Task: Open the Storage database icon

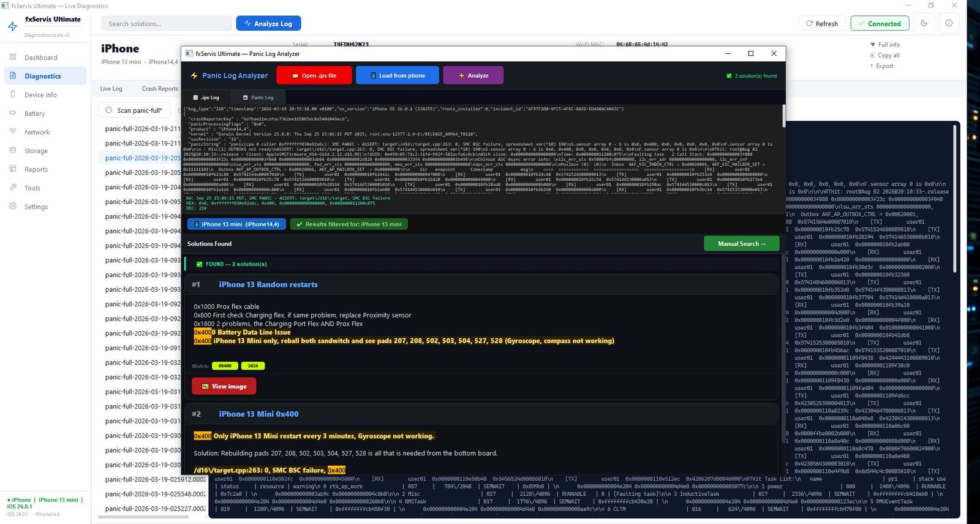Action: click(x=13, y=150)
